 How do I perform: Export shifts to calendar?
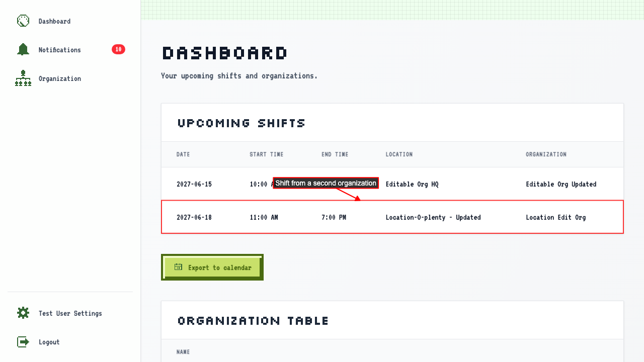tap(212, 267)
